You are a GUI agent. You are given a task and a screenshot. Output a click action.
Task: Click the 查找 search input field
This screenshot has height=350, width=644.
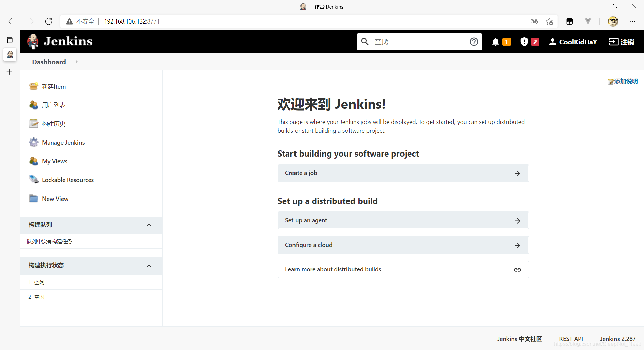419,42
